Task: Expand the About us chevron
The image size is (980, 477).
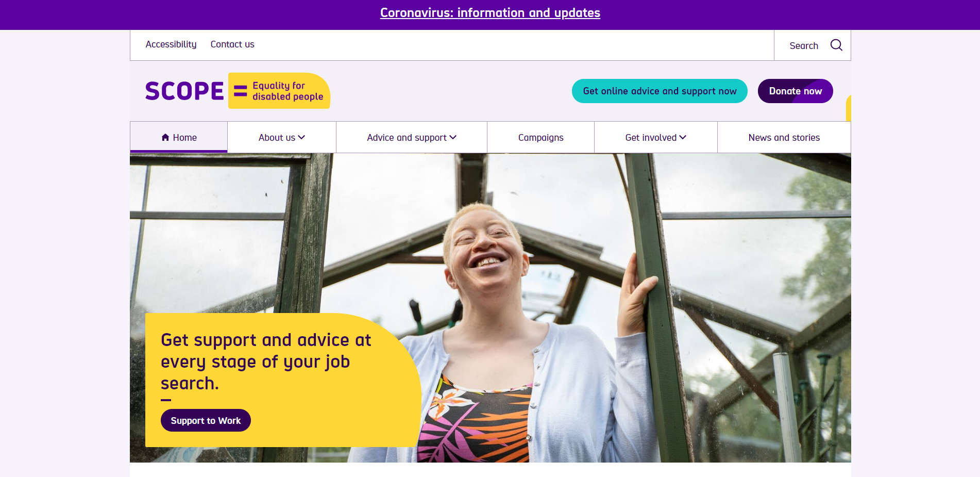Action: tap(301, 137)
